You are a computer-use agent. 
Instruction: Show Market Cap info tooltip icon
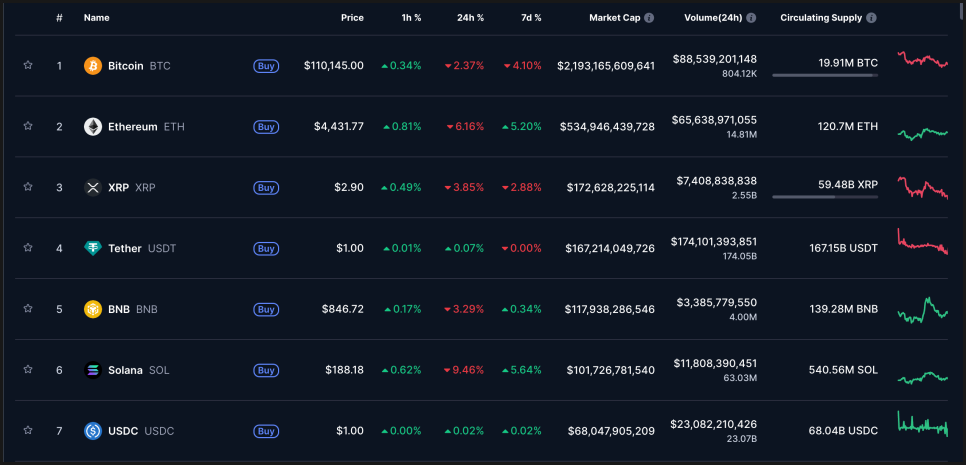649,18
